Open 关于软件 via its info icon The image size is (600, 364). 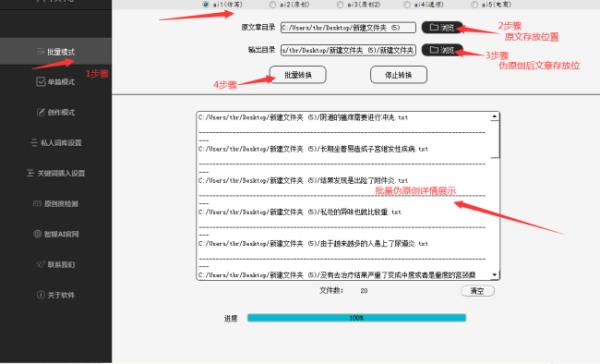(41, 295)
